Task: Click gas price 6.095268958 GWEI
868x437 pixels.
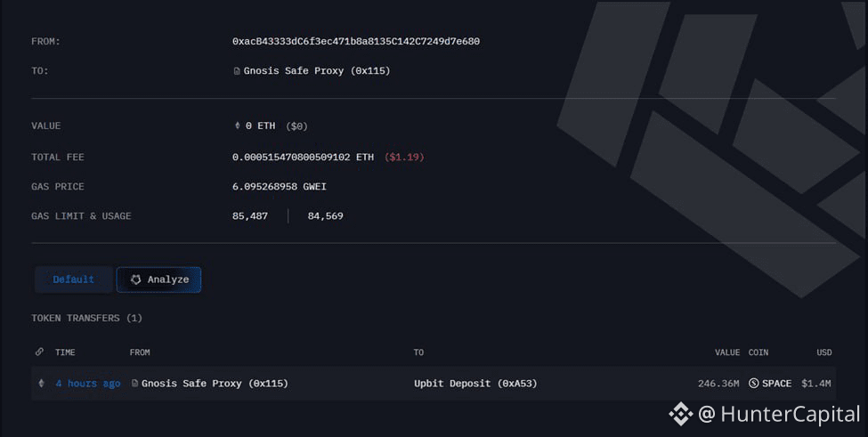Action: [x=280, y=186]
